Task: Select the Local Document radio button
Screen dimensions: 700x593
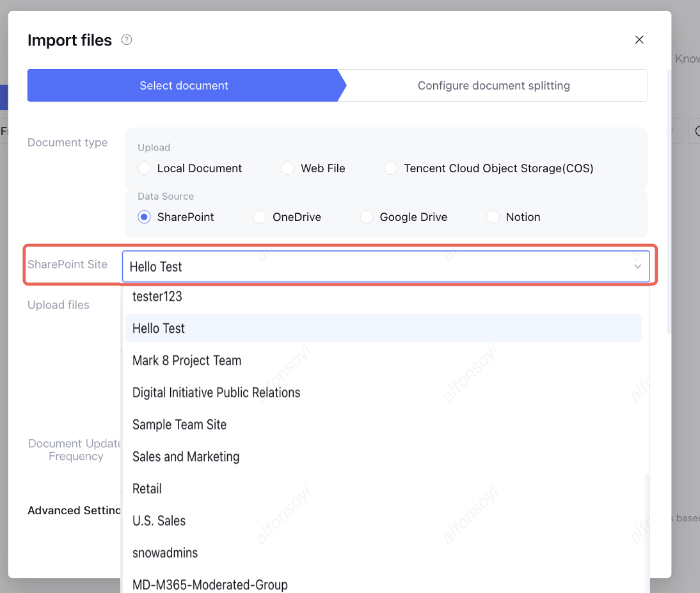Action: tap(145, 168)
